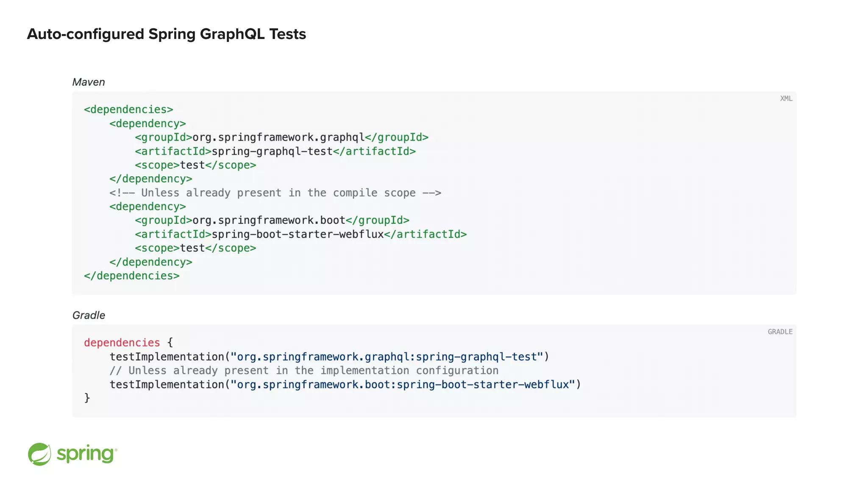Click the 'spring' wordmark text in the logo

(x=86, y=454)
